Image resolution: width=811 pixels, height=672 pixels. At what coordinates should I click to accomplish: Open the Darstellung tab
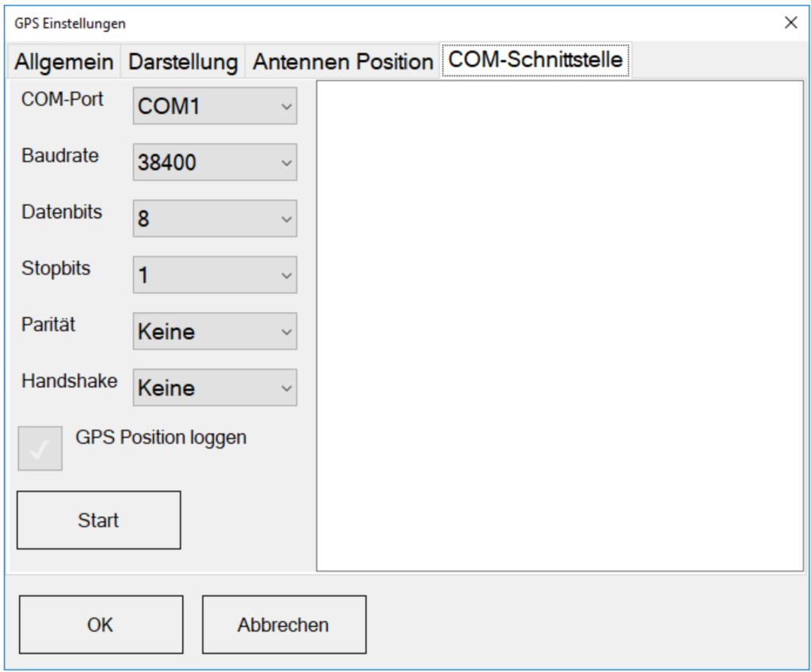(183, 63)
